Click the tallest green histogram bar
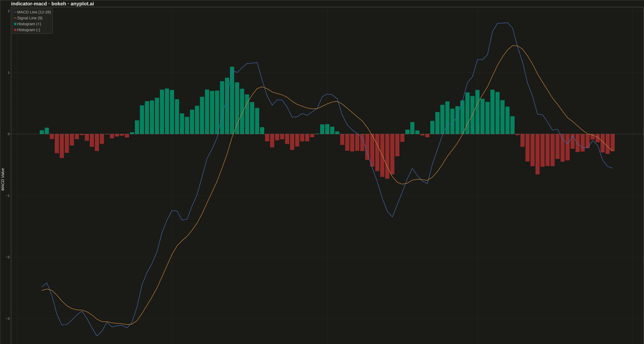Screen dimensions: 644x344 (x=232, y=100)
